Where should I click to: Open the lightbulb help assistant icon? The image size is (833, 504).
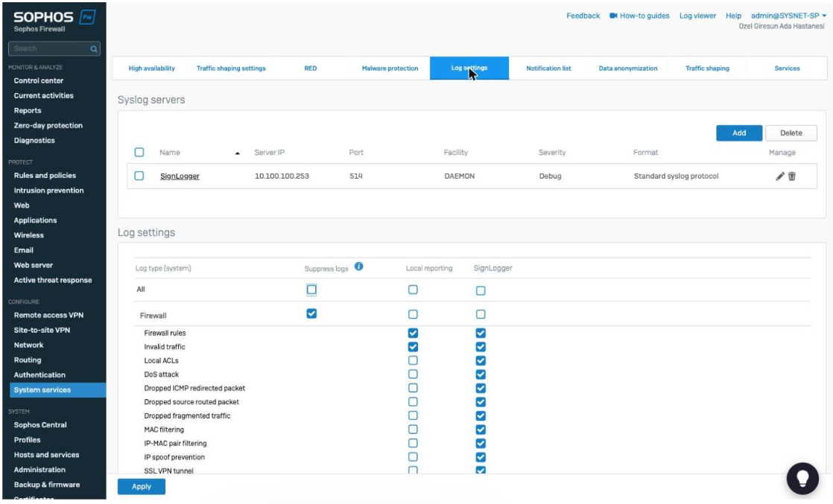[x=802, y=479]
